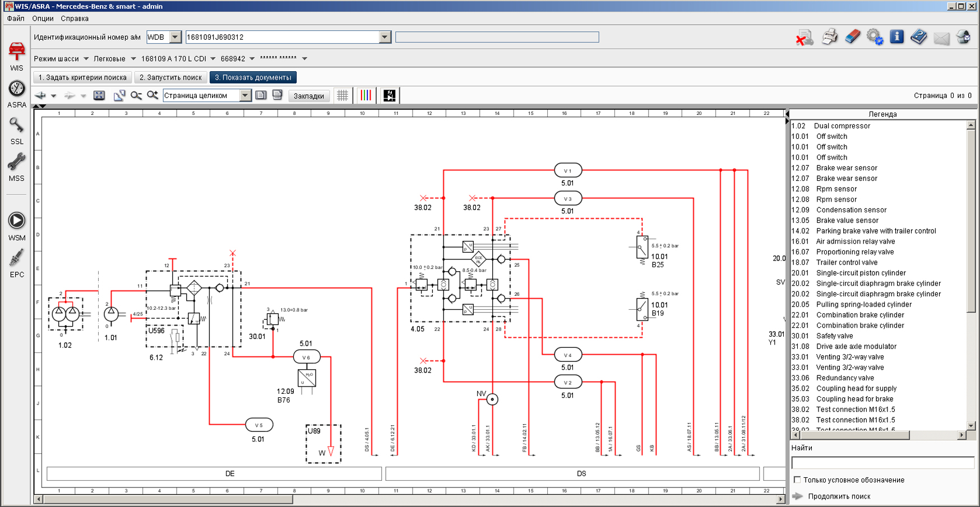The image size is (980, 507).
Task: Open the WDB prefix dropdown
Action: pos(175,38)
